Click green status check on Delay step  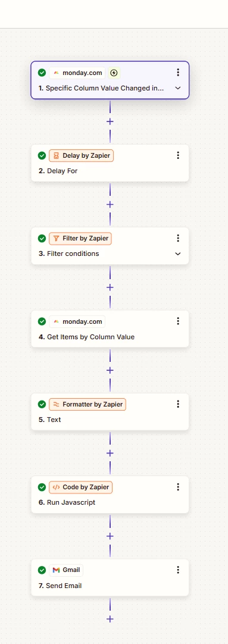click(x=42, y=156)
